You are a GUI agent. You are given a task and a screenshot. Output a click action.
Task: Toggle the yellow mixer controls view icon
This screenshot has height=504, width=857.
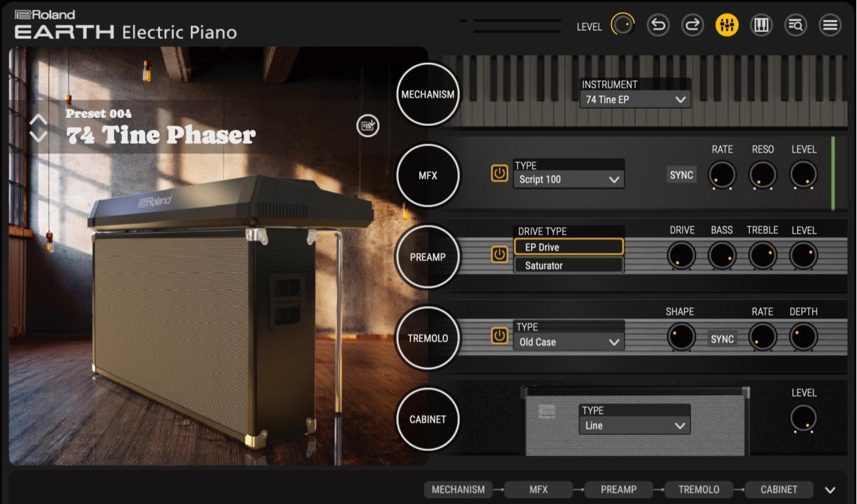(727, 25)
